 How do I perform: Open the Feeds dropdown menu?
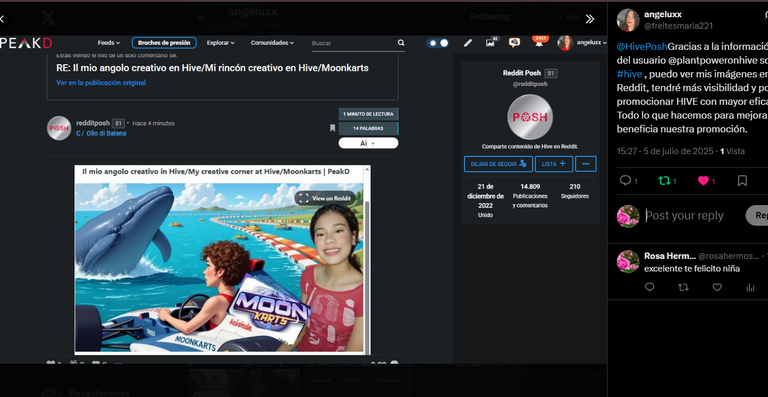[108, 43]
